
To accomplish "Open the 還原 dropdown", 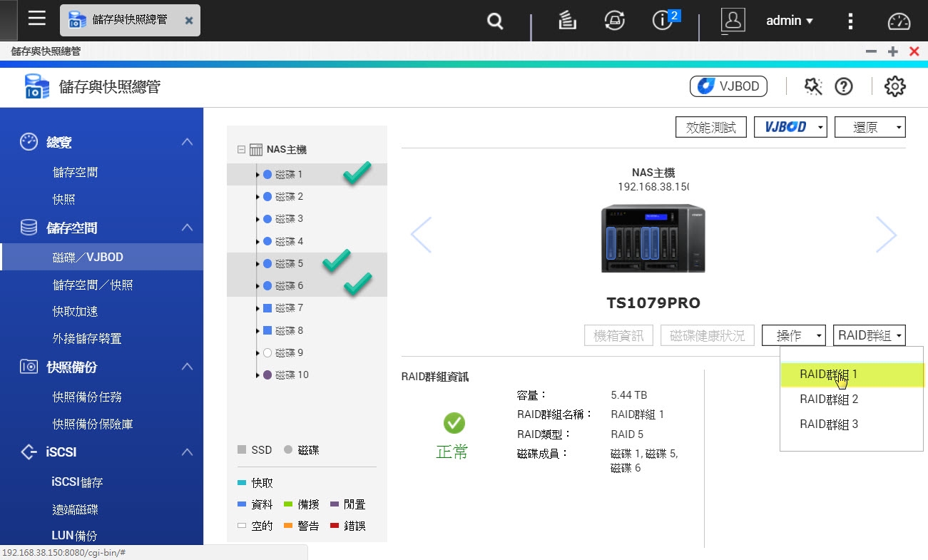I will click(870, 128).
